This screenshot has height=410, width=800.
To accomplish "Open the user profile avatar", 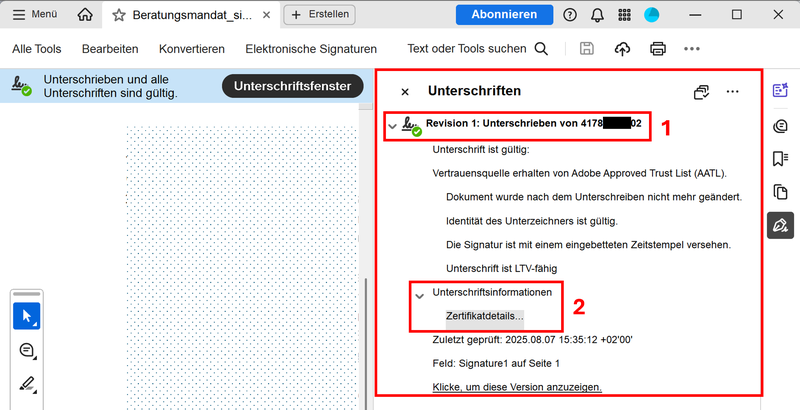I will pyautogui.click(x=652, y=15).
